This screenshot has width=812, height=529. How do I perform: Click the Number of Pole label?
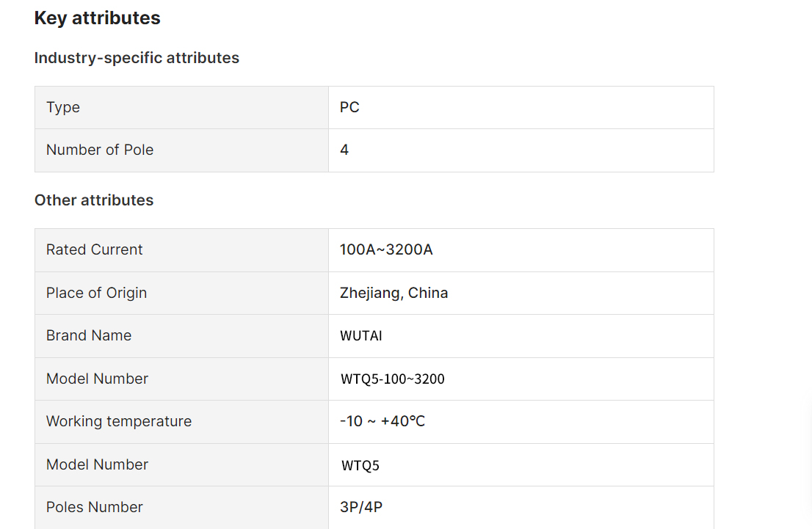[100, 150]
